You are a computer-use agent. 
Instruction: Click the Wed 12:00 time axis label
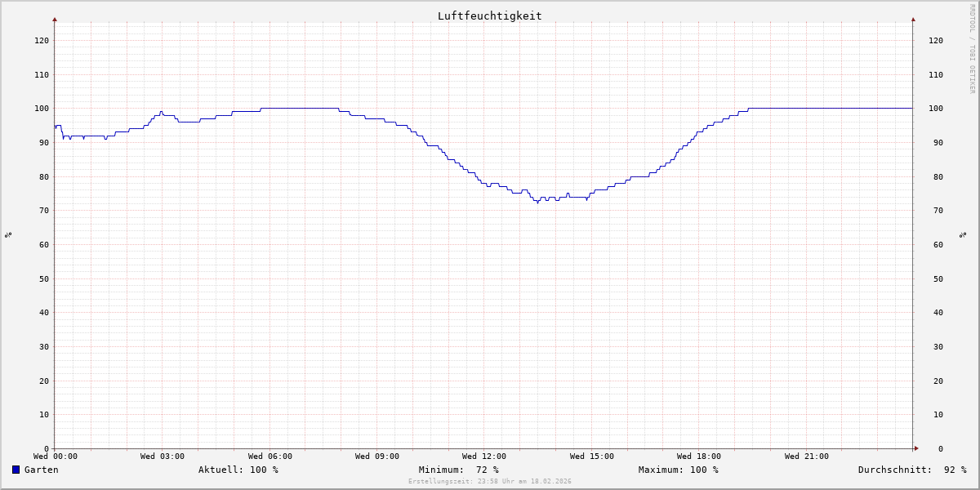(484, 457)
